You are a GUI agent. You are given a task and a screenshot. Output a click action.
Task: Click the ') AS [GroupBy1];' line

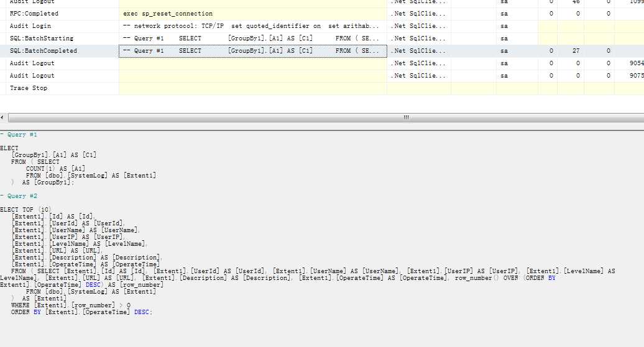point(43,183)
